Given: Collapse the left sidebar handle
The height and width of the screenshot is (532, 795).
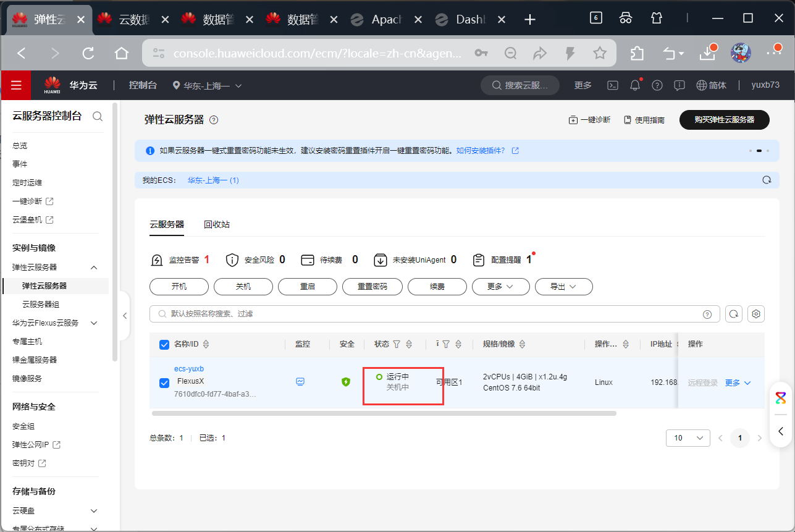Looking at the screenshot, I should pos(124,316).
